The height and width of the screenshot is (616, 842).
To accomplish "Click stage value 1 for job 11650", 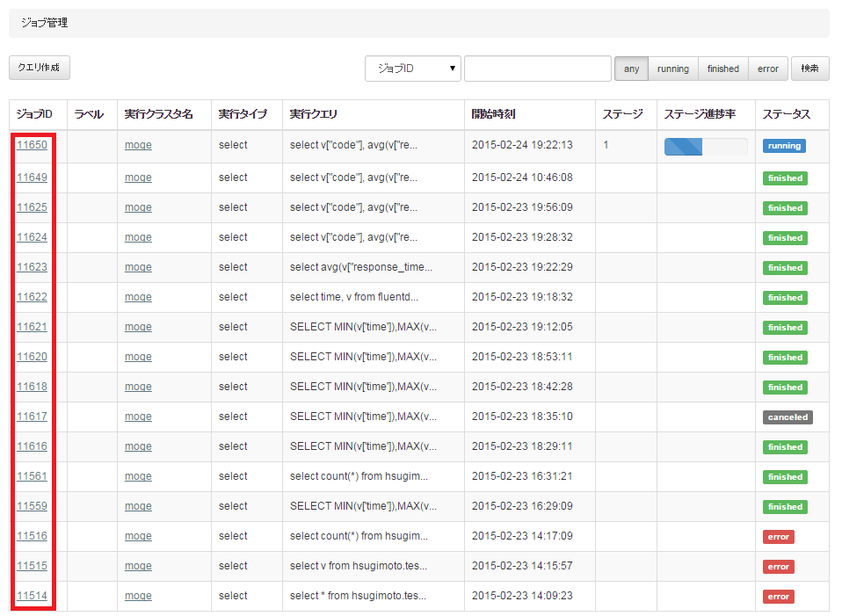I will coord(606,145).
